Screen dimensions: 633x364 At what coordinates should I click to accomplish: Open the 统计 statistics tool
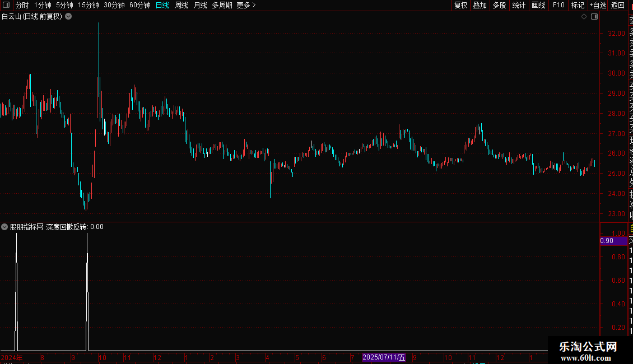519,5
